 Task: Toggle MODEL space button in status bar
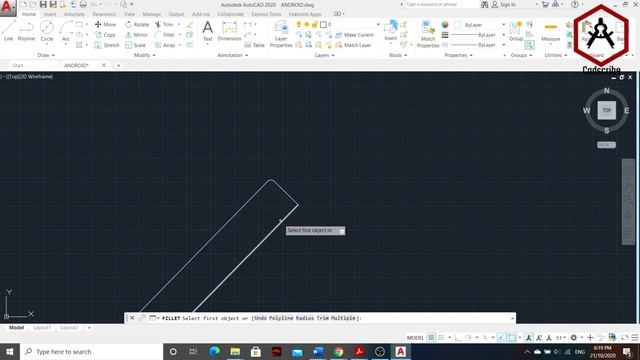click(x=415, y=338)
